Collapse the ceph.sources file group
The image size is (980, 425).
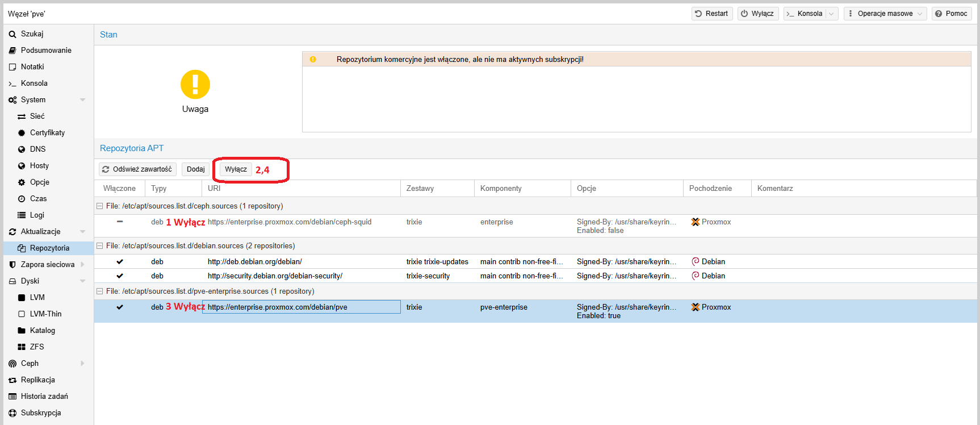coord(100,206)
